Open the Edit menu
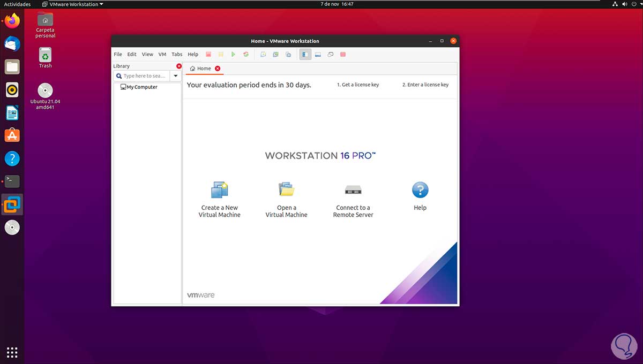Image resolution: width=643 pixels, height=364 pixels. tap(132, 55)
